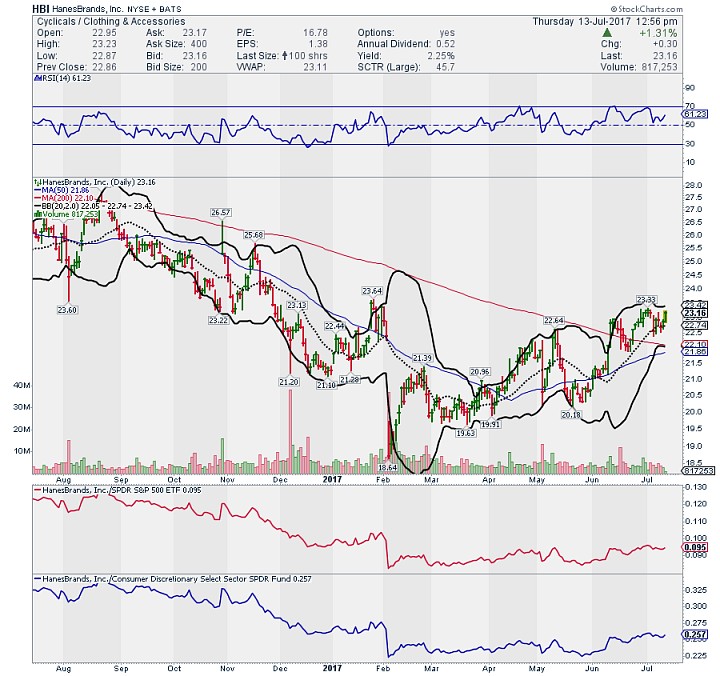Click the green up-triangle change indicator
The image size is (720, 676).
coord(607,33)
